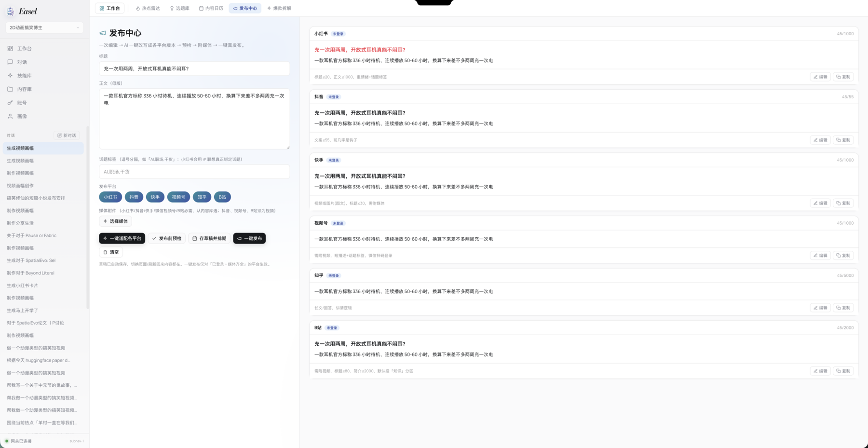Open the 内容日历 tab
The height and width of the screenshot is (448, 868).
click(211, 8)
